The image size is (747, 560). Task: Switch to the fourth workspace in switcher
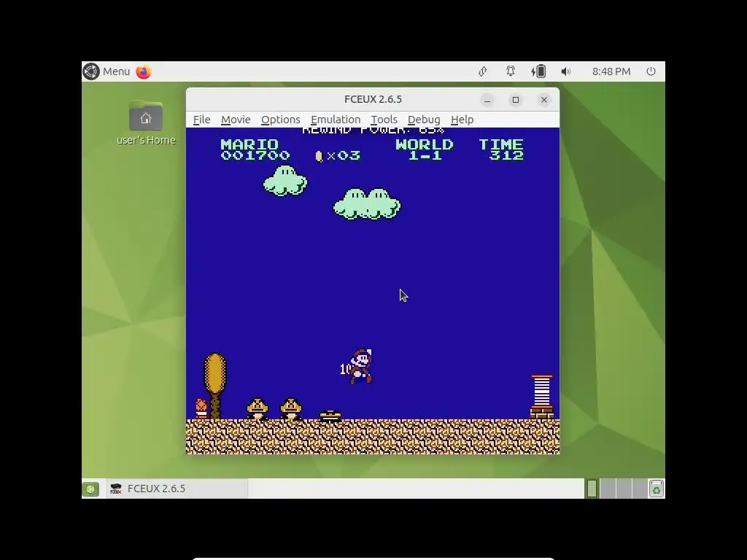coord(639,489)
